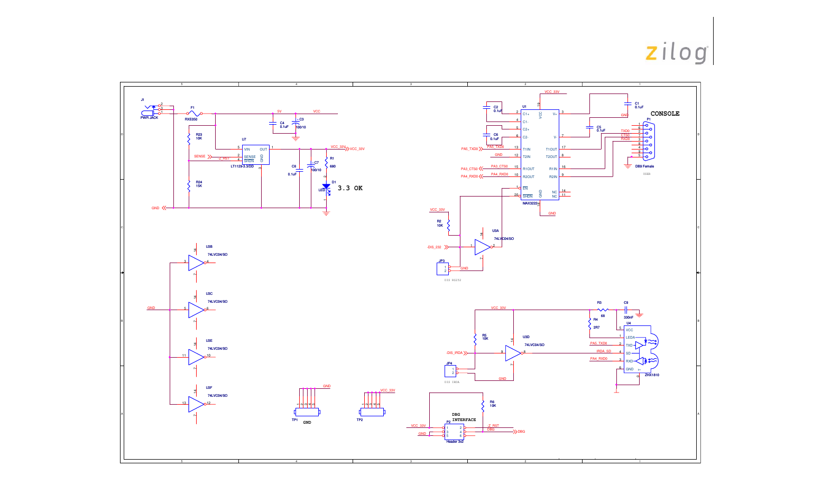Viewport: 831px width, 504px height.
Task: Select the U4 ZHX1810 IrDA transceiver
Action: 641,349
